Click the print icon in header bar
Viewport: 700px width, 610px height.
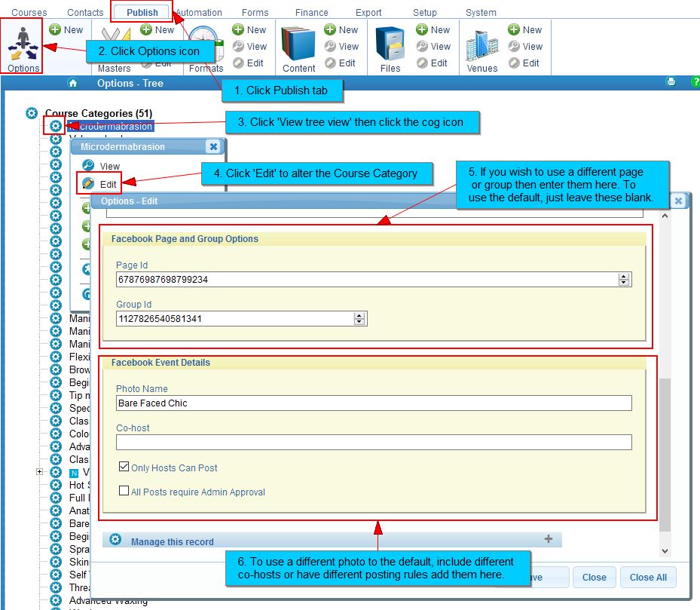point(671,82)
